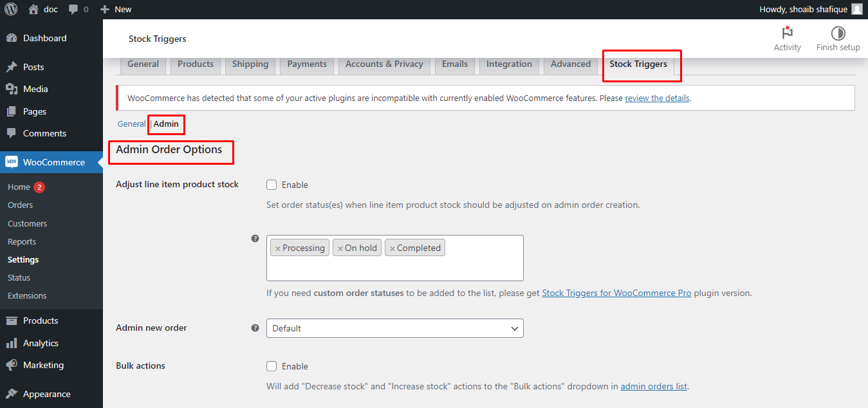Open WooCommerce Customers submenu item
Image resolution: width=868 pixels, height=408 pixels.
[x=27, y=223]
